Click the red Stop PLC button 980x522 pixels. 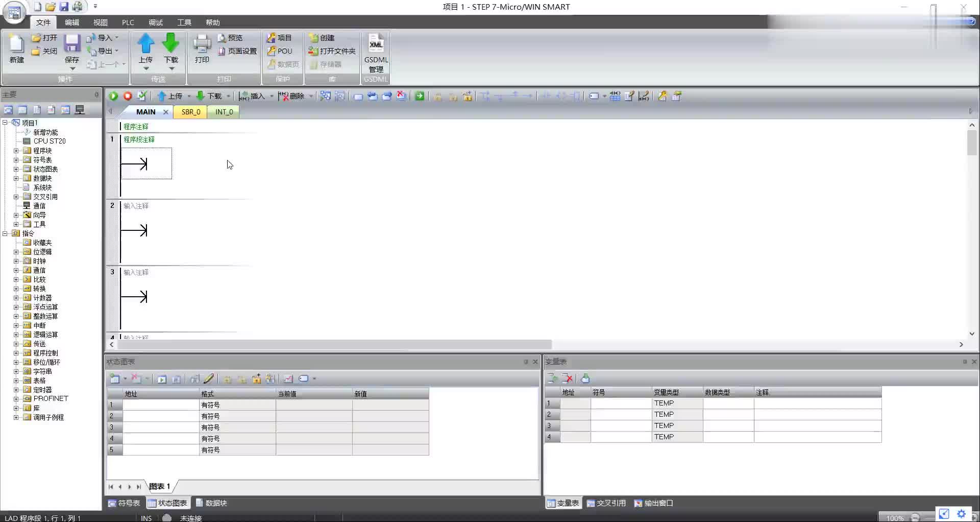coord(128,96)
